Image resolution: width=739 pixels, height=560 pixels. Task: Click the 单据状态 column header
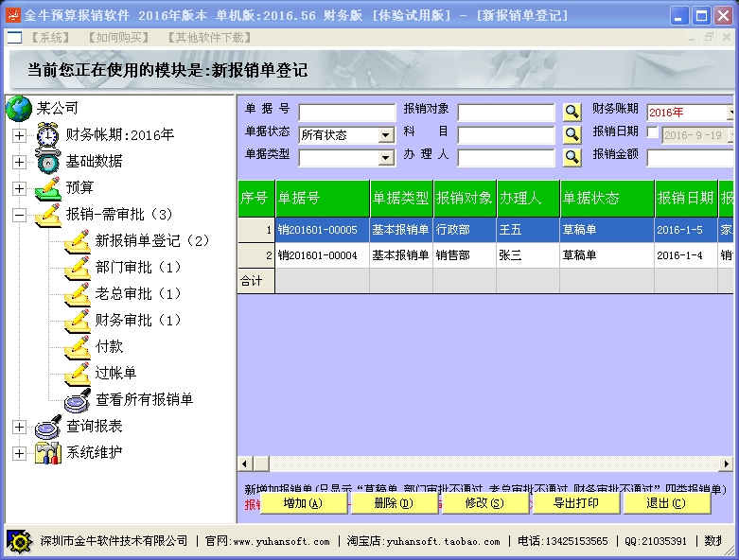[607, 198]
